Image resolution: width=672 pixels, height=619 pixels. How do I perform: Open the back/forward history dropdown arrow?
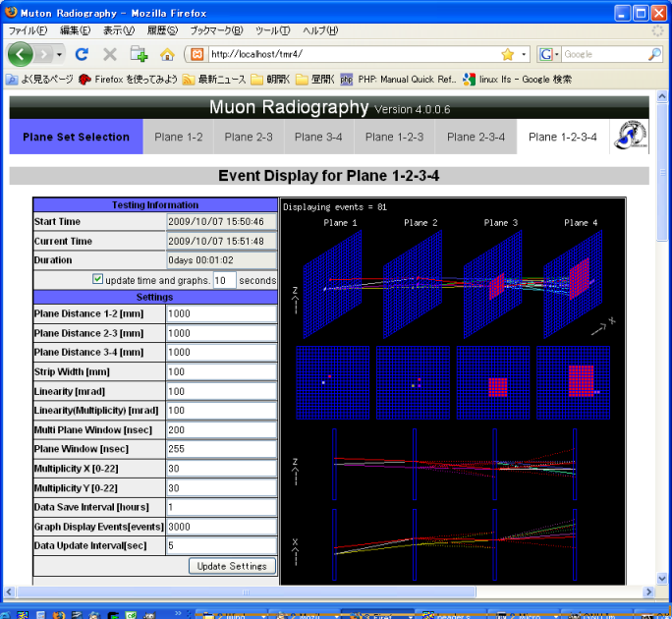tap(59, 54)
